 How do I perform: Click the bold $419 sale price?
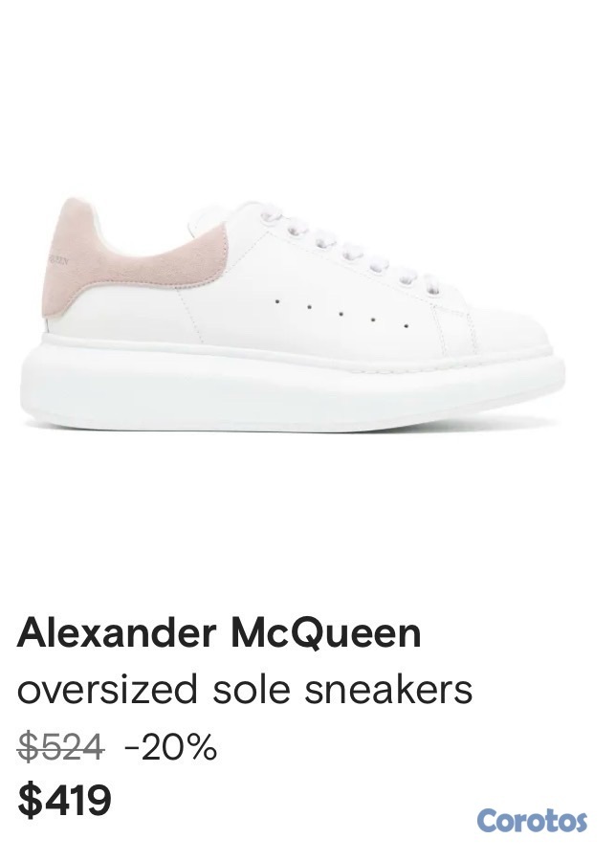64,800
